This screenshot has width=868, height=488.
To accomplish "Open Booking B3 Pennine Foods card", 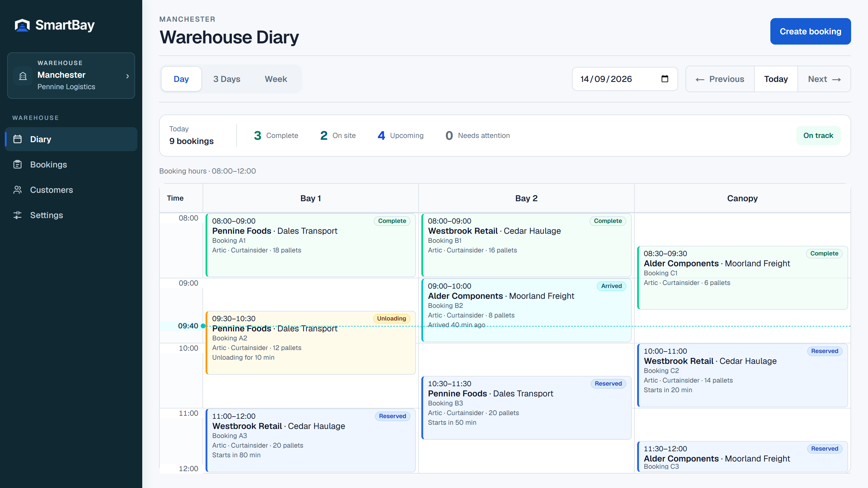I will 526,408.
